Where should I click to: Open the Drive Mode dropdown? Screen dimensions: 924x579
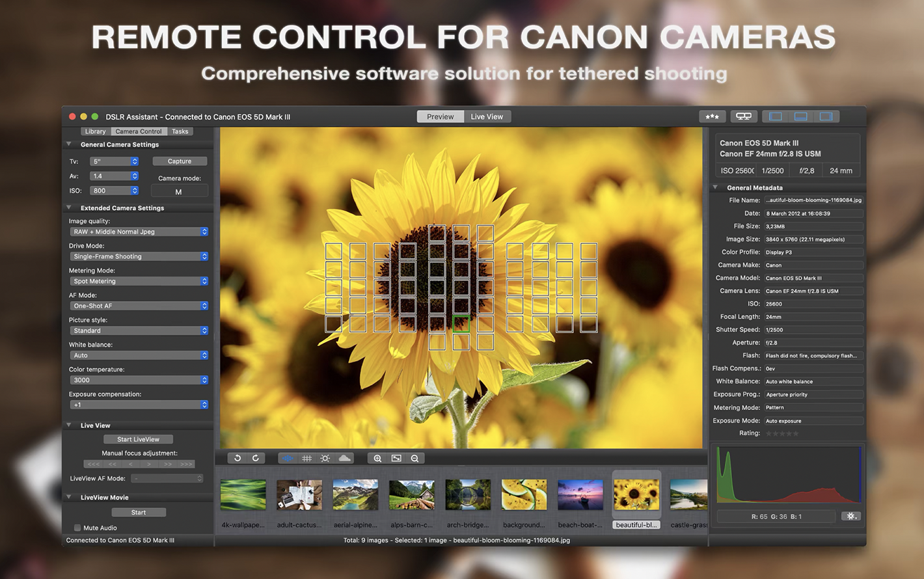[x=139, y=256]
